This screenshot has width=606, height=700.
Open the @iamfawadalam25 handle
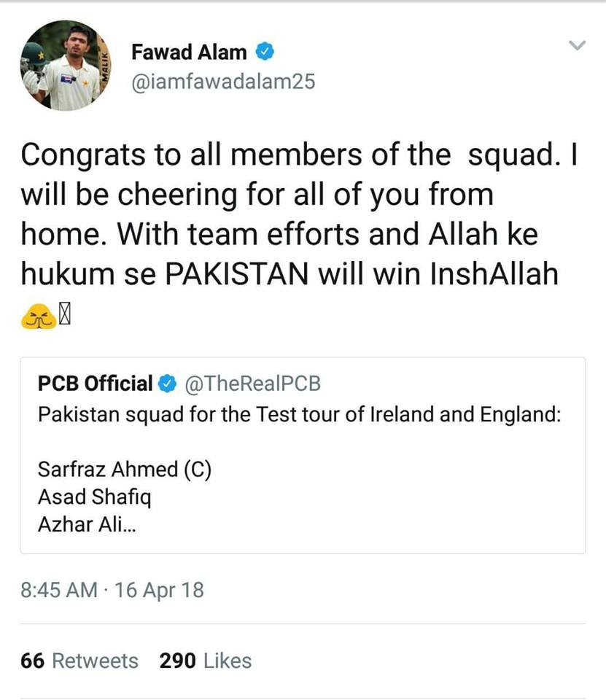coord(222,83)
